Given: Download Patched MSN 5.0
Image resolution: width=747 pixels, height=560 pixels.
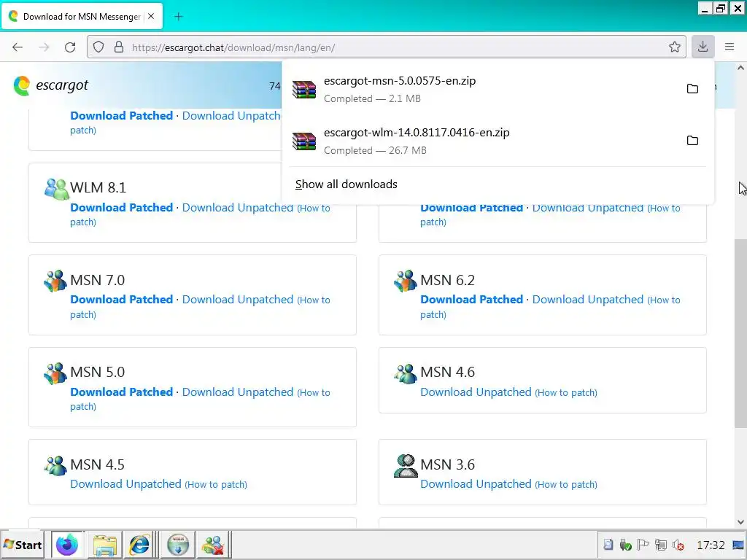Looking at the screenshot, I should (x=122, y=392).
